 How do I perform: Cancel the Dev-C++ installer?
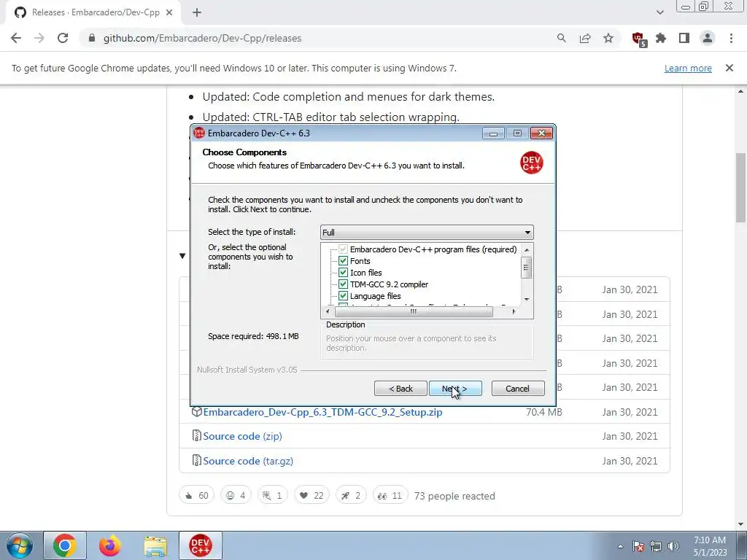click(x=517, y=389)
